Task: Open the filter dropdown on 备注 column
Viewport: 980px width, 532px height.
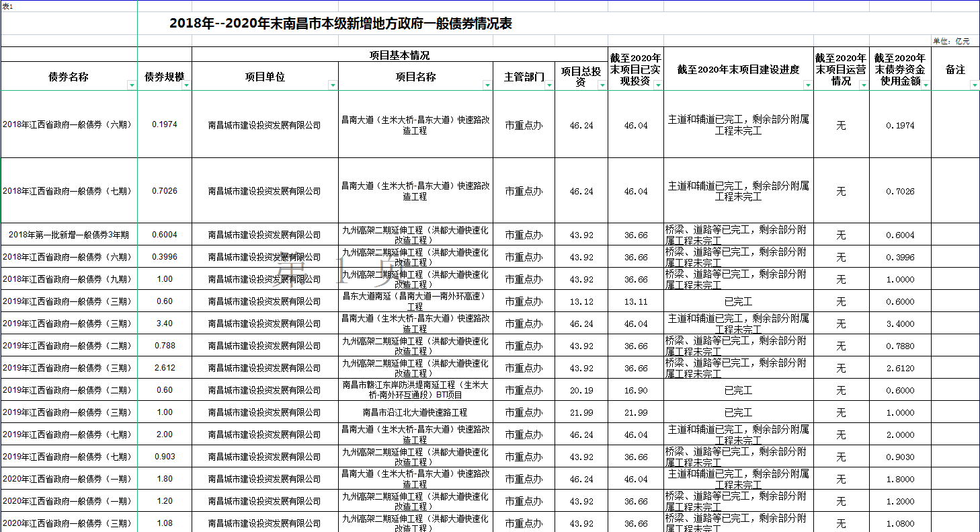Action: 973,86
